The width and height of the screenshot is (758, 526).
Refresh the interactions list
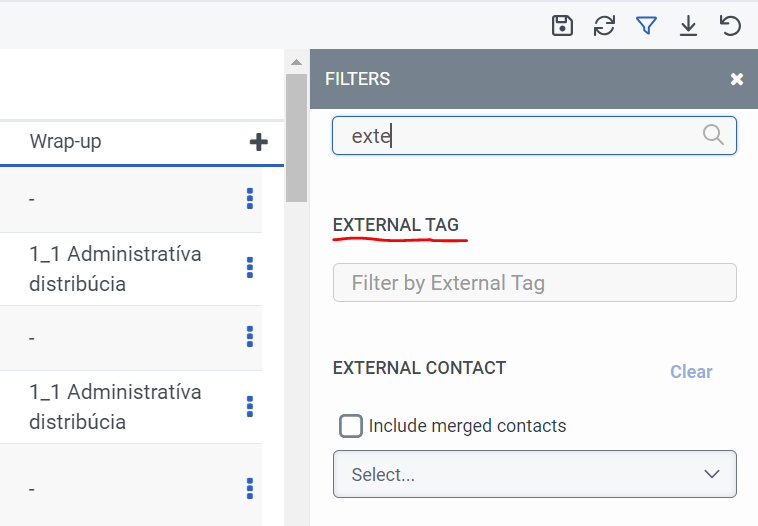tap(604, 26)
